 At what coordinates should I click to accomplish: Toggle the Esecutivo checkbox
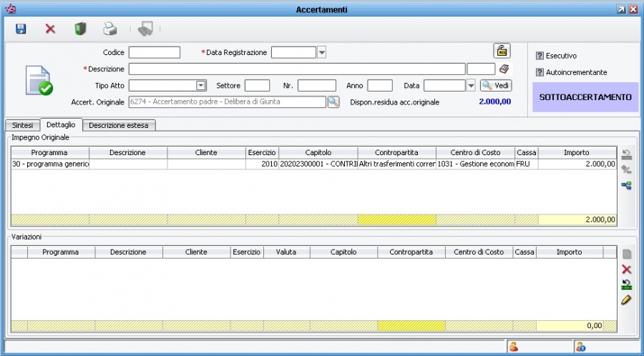click(540, 56)
